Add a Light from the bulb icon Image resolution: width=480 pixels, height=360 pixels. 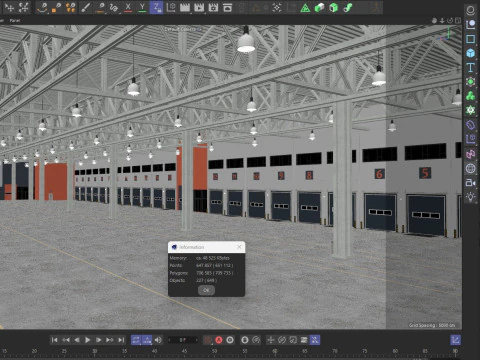point(470,197)
